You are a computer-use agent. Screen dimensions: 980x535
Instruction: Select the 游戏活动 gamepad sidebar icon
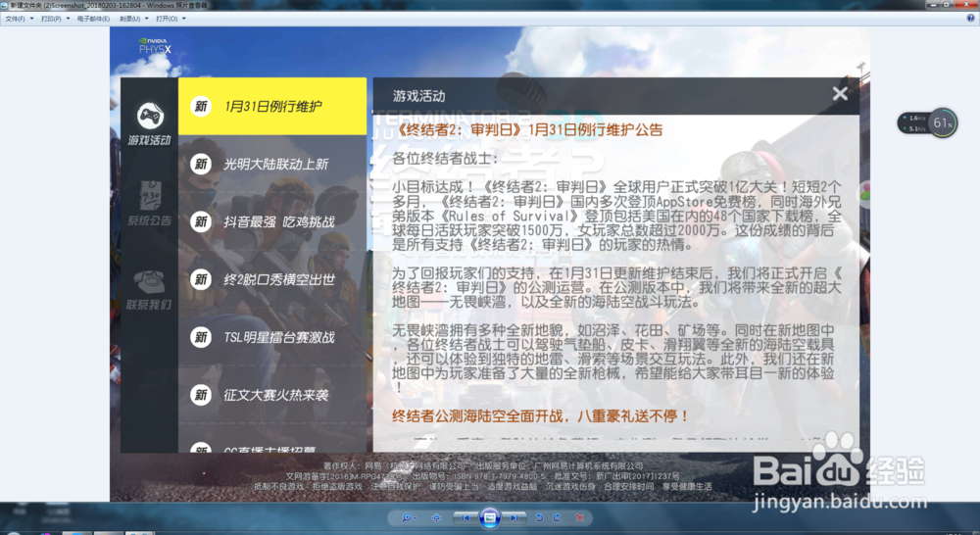click(149, 123)
